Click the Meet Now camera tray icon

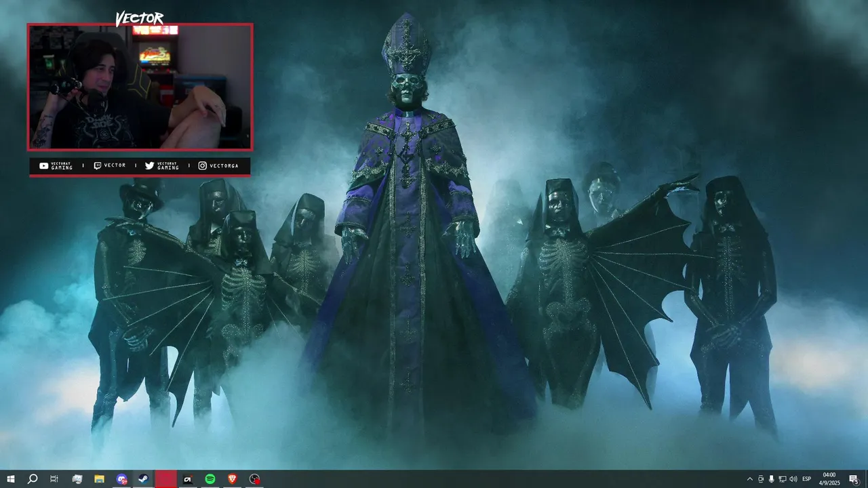(x=761, y=479)
